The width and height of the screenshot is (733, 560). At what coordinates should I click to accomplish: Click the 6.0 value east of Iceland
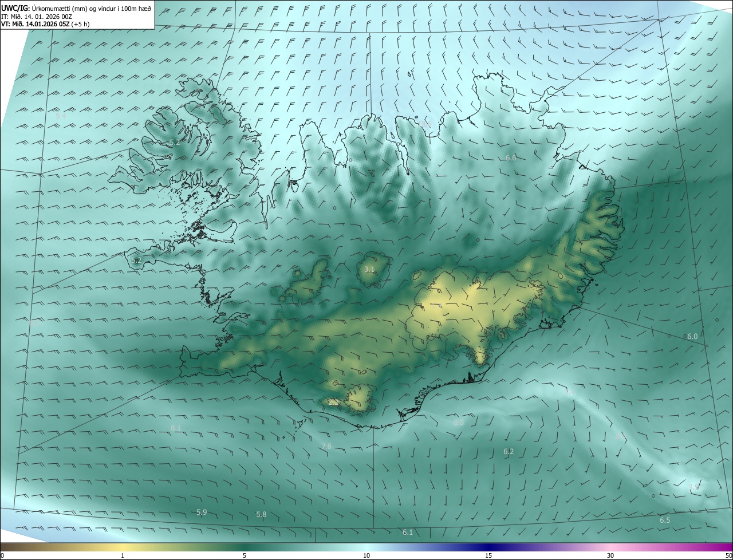pyautogui.click(x=692, y=336)
